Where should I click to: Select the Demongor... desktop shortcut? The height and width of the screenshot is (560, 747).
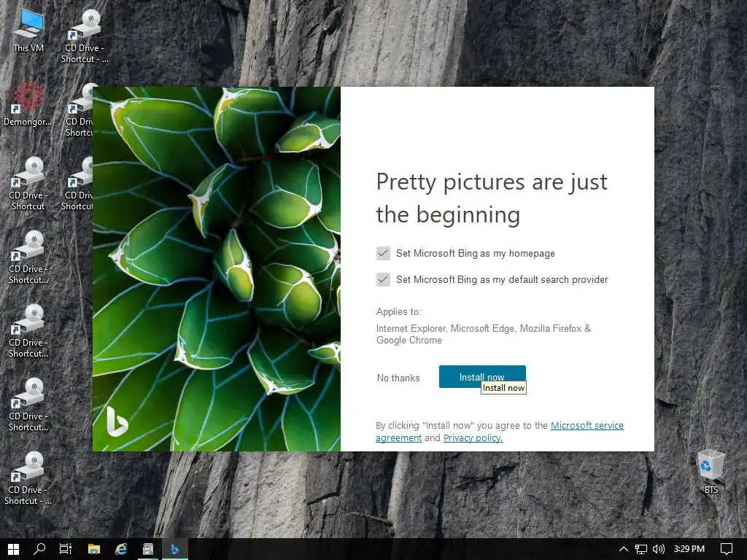coord(28,104)
